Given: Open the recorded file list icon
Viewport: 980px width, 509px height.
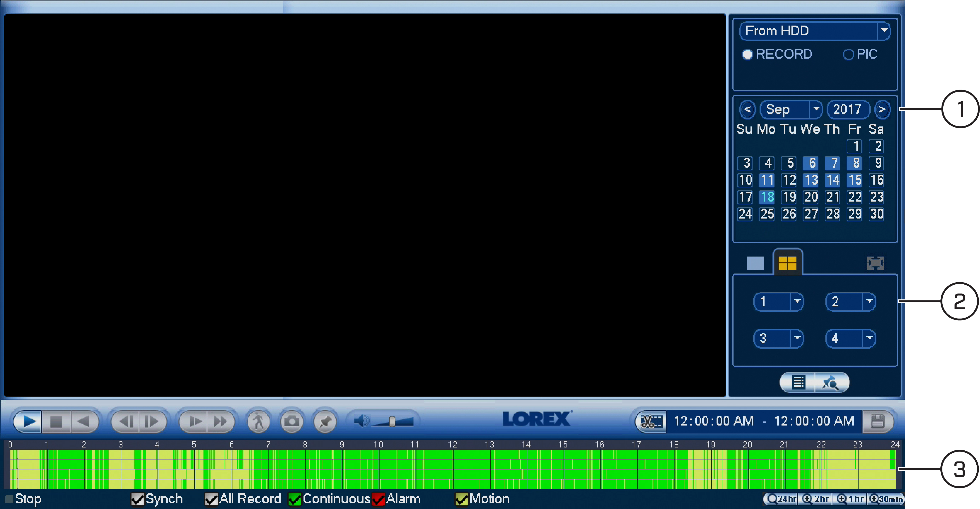Looking at the screenshot, I should click(x=798, y=382).
